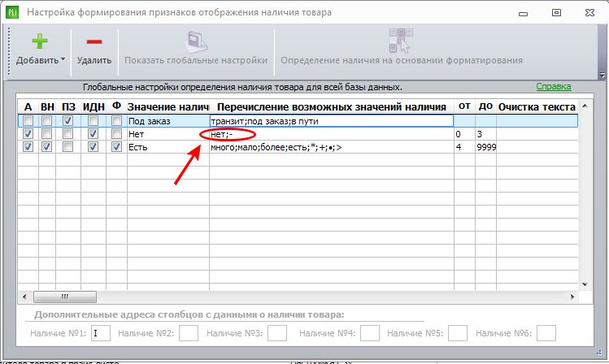This screenshot has width=609, height=364.
Task: Close the settings window
Action: 589,12
